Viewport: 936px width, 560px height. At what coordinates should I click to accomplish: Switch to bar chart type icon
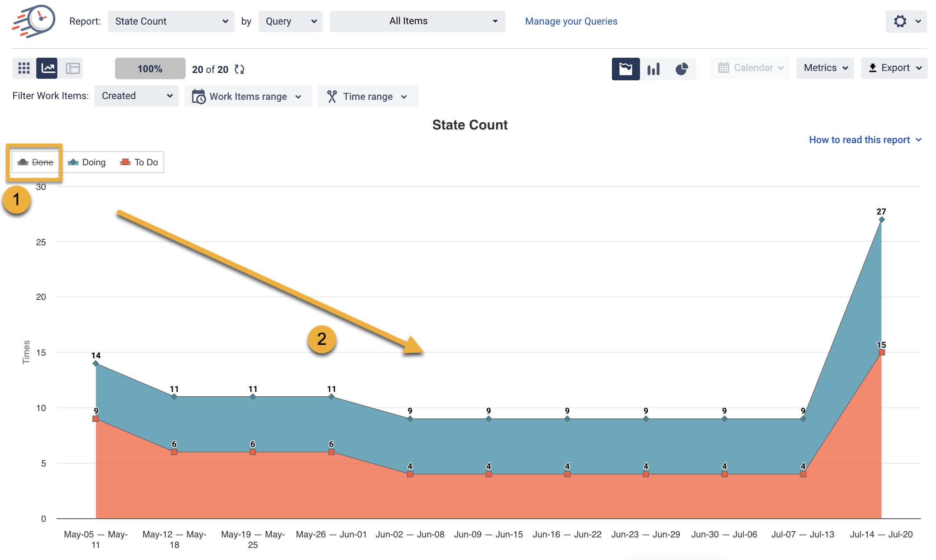(x=653, y=69)
